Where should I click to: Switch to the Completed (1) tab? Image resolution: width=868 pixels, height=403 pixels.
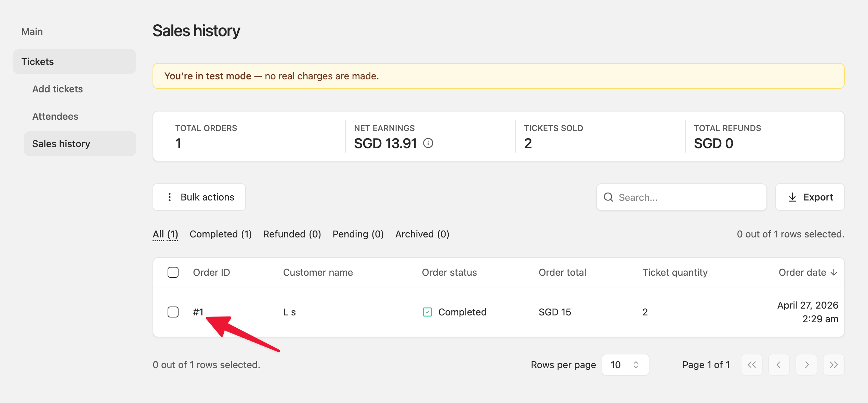[221, 234]
